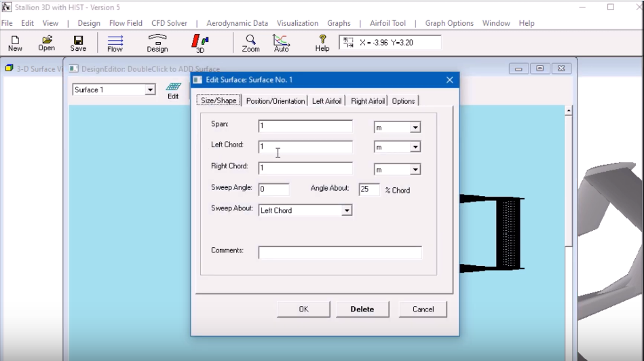Close the Edit Surface dialog

(450, 79)
